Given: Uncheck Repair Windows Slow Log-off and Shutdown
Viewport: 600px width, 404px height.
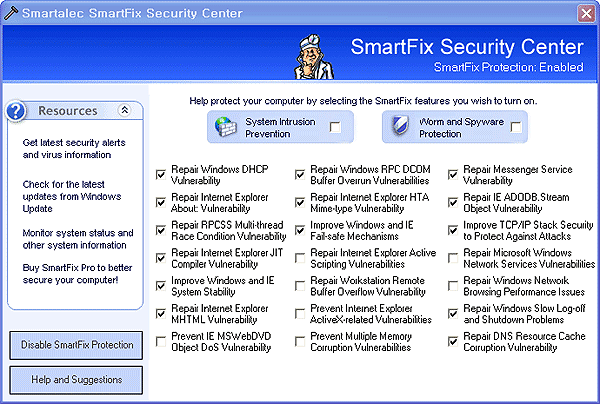Looking at the screenshot, I should pyautogui.click(x=453, y=314).
